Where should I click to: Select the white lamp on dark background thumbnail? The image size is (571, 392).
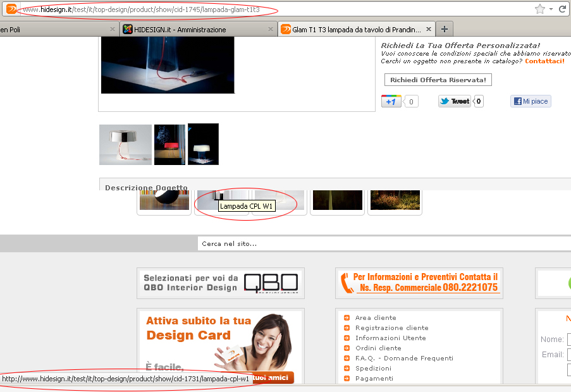(x=203, y=144)
